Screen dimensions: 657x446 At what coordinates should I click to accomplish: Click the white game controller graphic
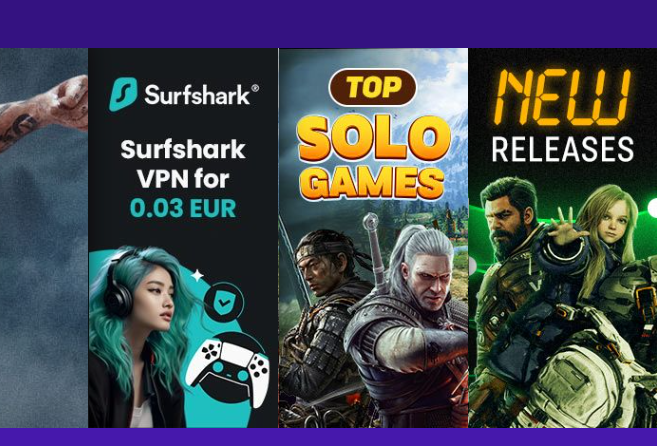pyautogui.click(x=228, y=369)
